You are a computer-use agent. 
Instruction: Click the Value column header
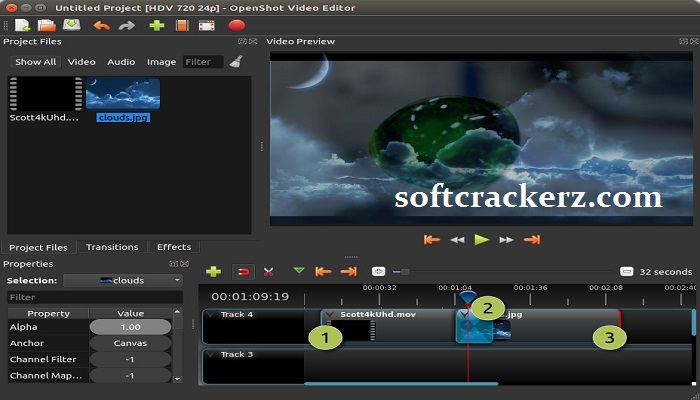click(x=130, y=313)
